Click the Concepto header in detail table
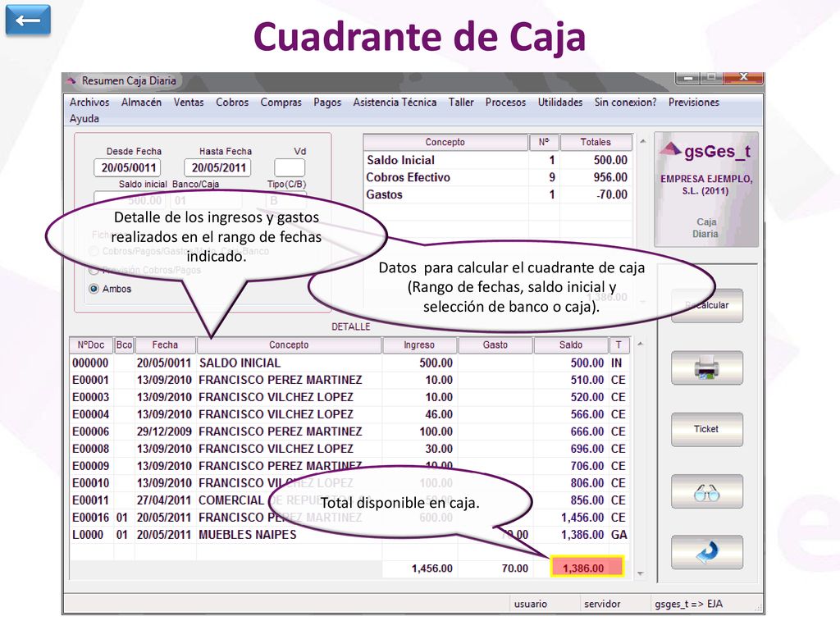This screenshot has height=630, width=840. 289,345
